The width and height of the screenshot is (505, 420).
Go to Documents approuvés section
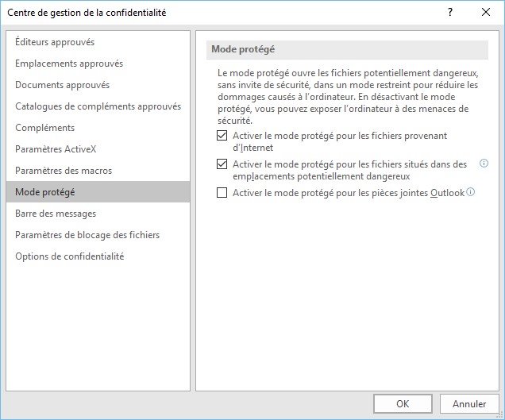[x=63, y=85]
